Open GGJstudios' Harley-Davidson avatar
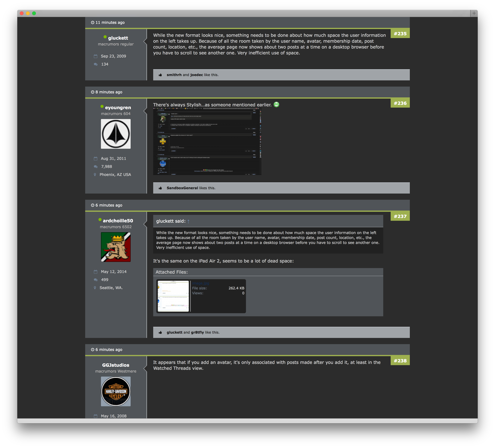 116,391
